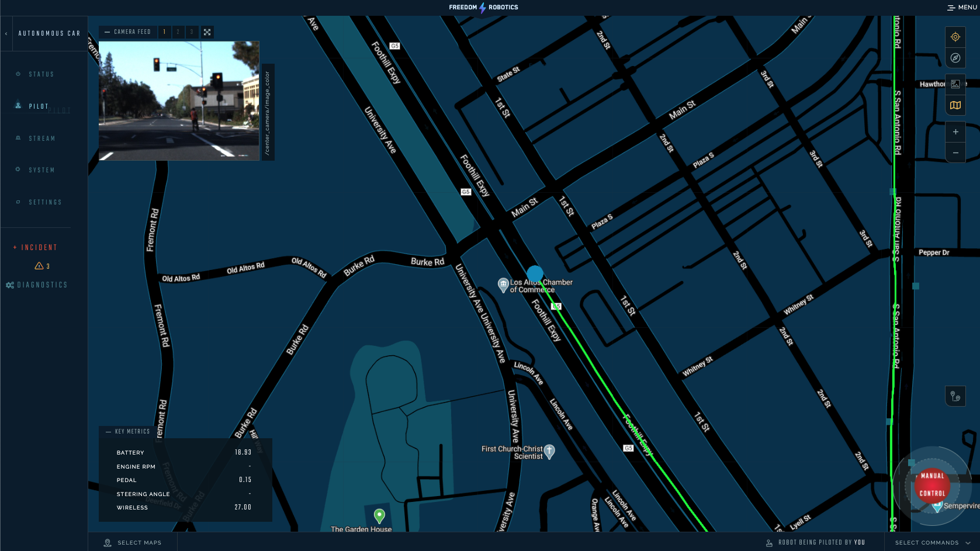Click the /center_camera/image_color topic label
980x551 pixels.
(x=267, y=113)
